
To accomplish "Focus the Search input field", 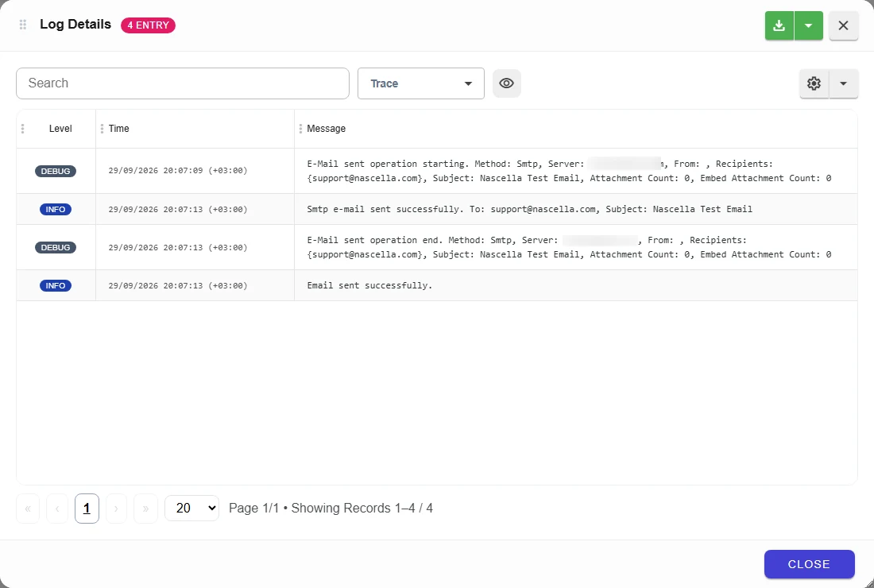I will coord(183,83).
